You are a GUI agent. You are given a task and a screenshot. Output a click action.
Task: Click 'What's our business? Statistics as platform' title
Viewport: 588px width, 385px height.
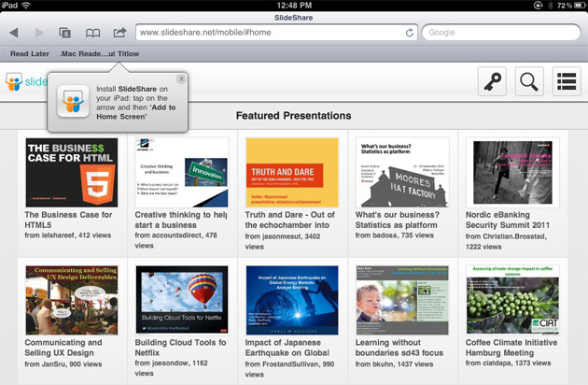[x=397, y=220]
